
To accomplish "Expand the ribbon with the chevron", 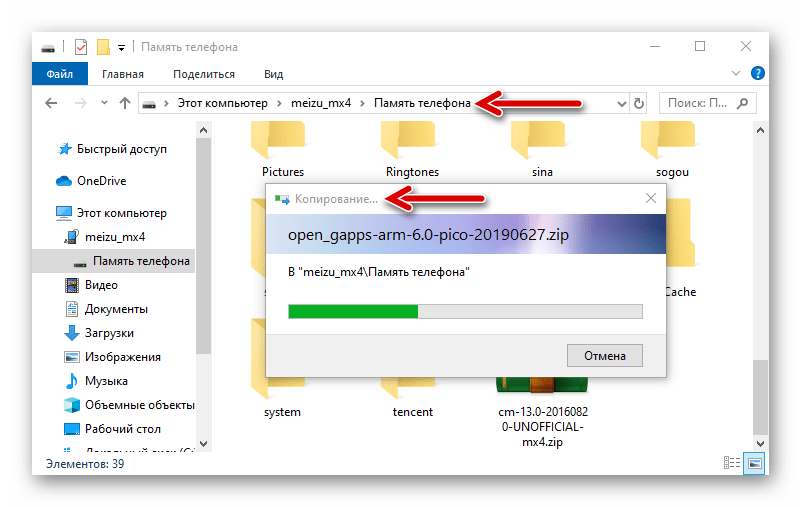I will [x=736, y=73].
